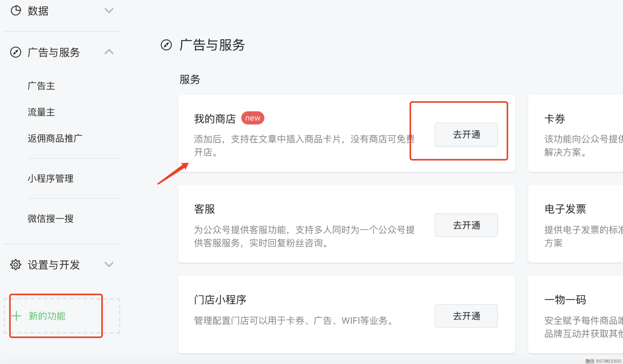
Task: Click the 设置与开发 gear icon
Action: [16, 264]
